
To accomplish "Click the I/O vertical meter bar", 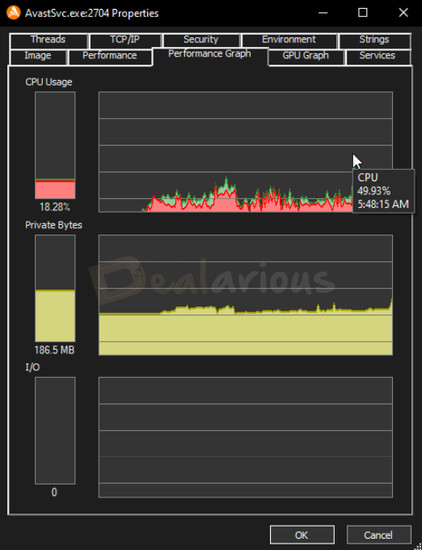I will point(55,431).
